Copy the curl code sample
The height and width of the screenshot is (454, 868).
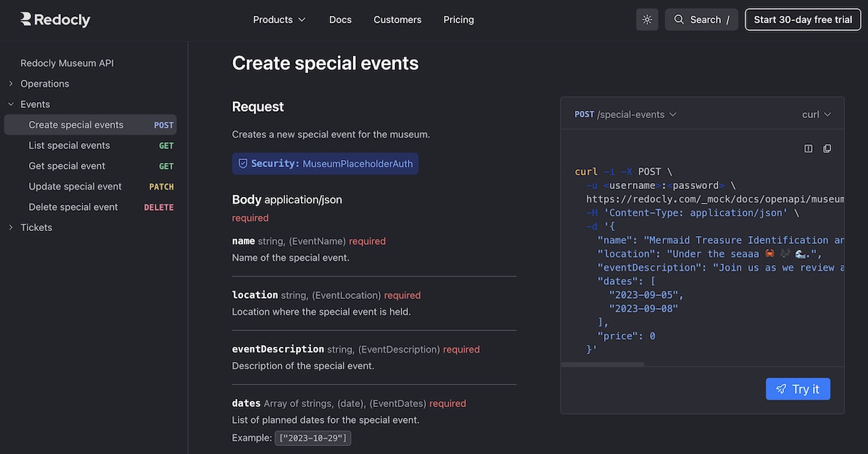click(827, 148)
